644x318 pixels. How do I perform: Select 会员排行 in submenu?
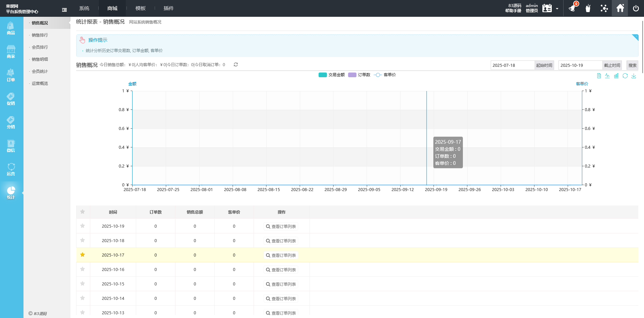click(40, 47)
